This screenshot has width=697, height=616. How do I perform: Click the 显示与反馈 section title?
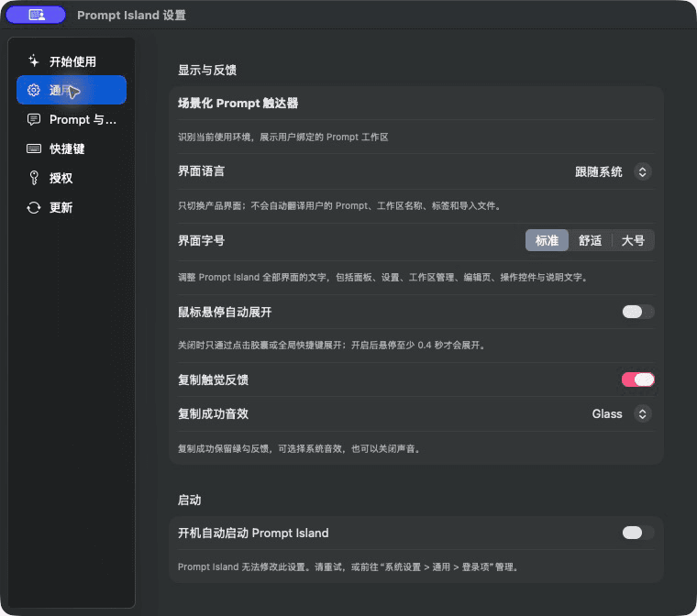[x=207, y=70]
